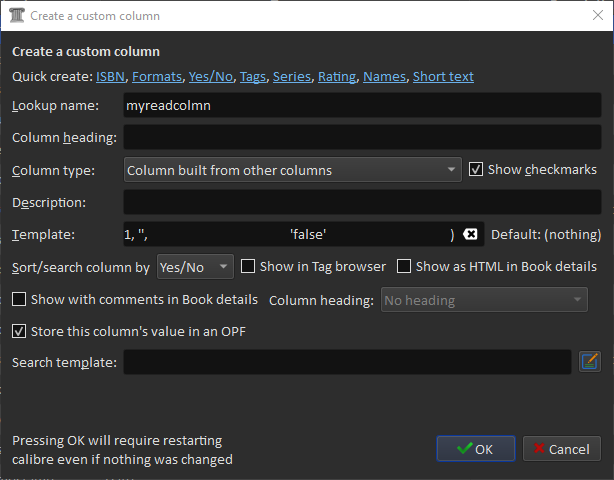The width and height of the screenshot is (614, 480).
Task: Click the template clear (backspace) icon
Action: click(470, 234)
